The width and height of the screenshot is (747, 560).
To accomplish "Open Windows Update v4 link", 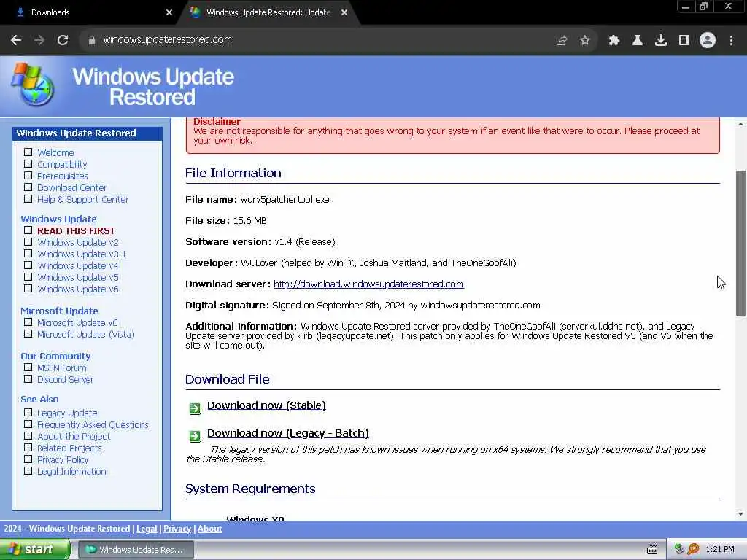I will (x=77, y=265).
